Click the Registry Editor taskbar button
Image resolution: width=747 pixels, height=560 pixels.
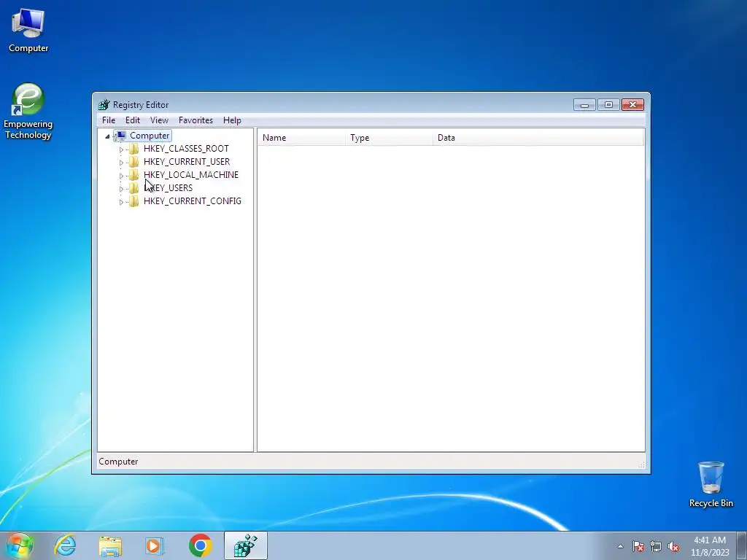click(245, 545)
